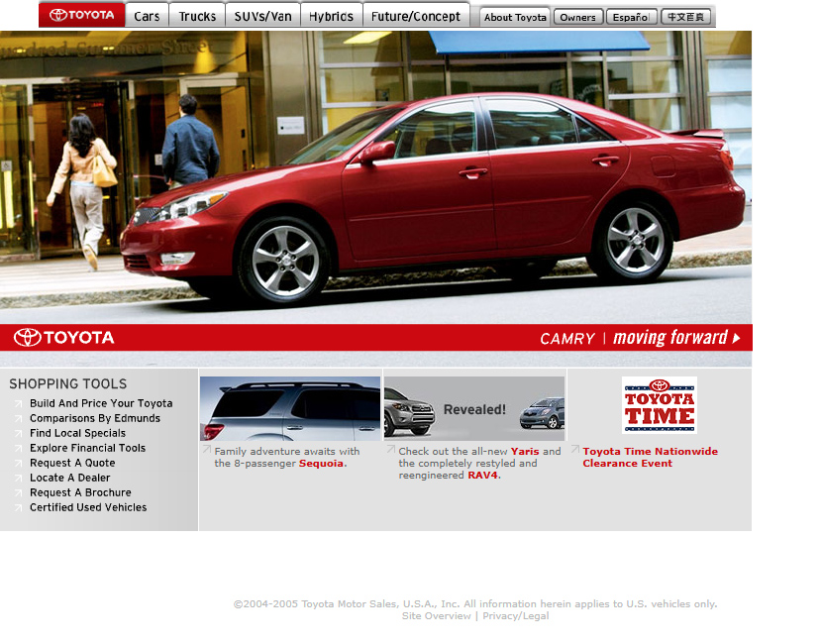Switch to the Español site

point(631,17)
